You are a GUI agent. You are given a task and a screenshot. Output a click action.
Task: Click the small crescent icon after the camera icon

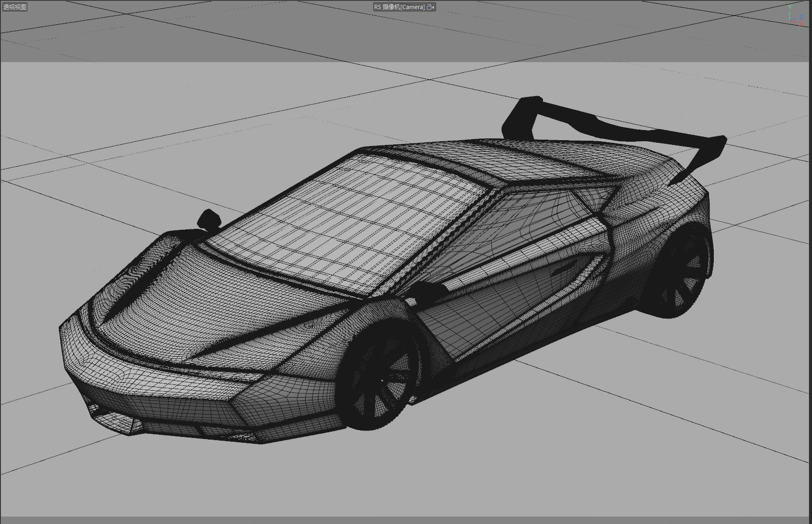pyautogui.click(x=433, y=7)
